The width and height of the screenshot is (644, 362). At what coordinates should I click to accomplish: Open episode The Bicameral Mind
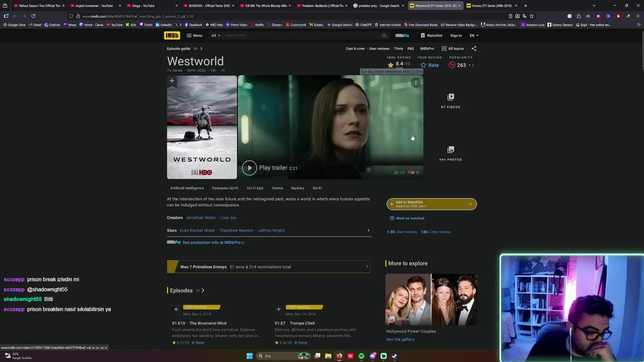pos(199,323)
